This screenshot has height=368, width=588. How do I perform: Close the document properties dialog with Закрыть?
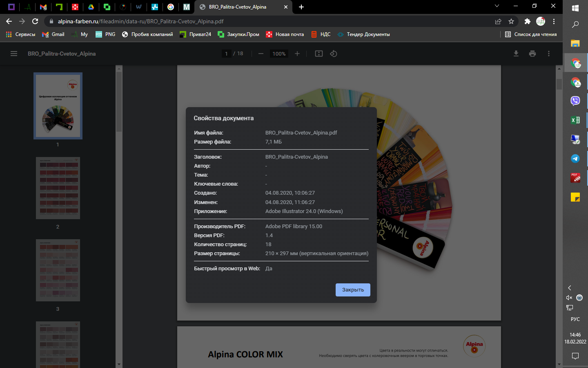pyautogui.click(x=353, y=290)
